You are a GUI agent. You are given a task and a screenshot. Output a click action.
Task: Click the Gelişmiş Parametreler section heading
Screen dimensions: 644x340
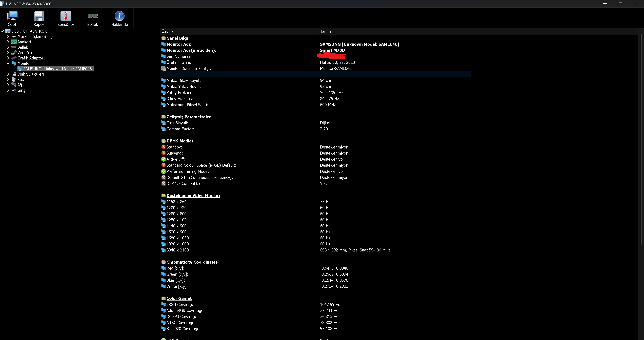[x=189, y=117]
